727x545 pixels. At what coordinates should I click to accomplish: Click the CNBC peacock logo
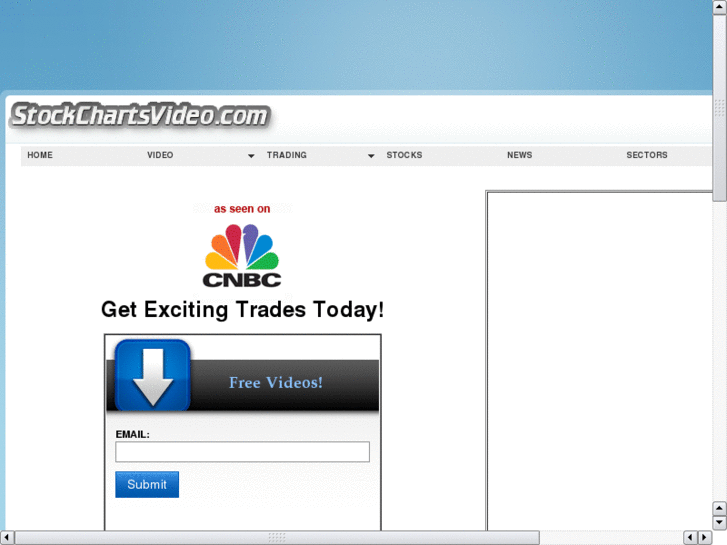click(242, 256)
